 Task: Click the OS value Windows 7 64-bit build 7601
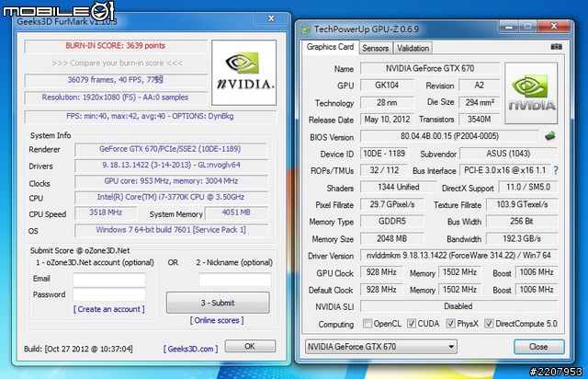point(172,230)
